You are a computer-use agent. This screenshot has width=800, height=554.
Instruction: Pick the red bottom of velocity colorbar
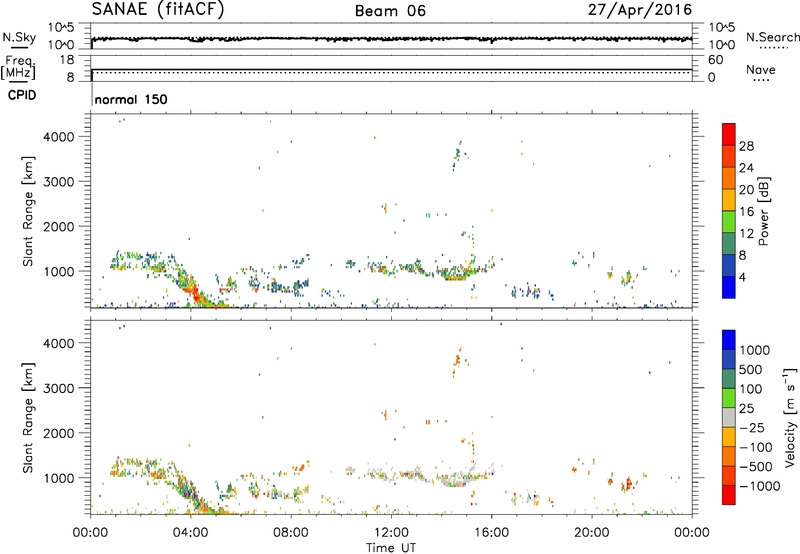pos(729,496)
